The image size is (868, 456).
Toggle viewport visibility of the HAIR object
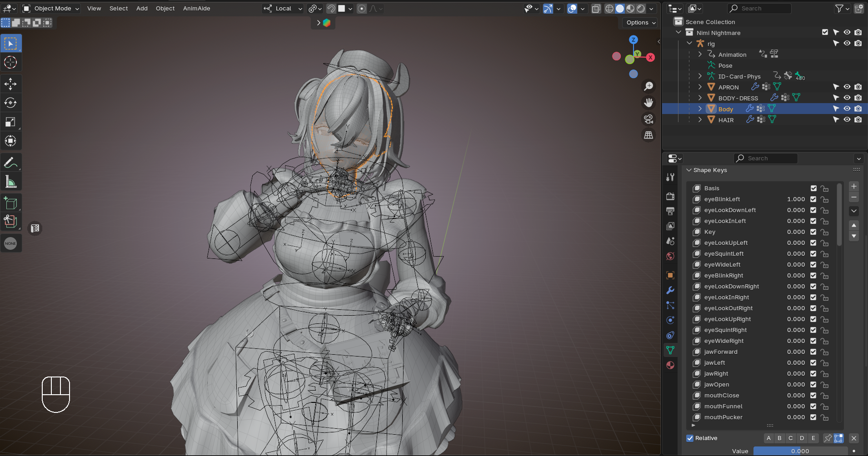847,119
